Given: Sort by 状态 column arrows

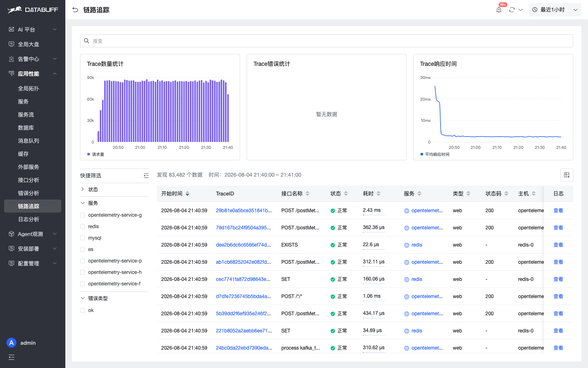Looking at the screenshot, I should coord(346,194).
